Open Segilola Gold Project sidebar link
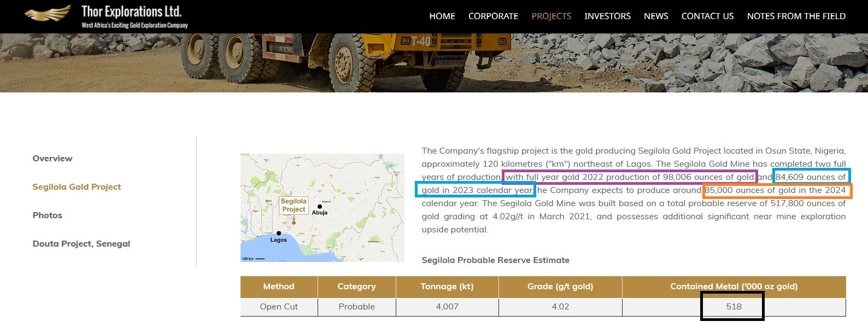The height and width of the screenshot is (333, 868). [77, 187]
